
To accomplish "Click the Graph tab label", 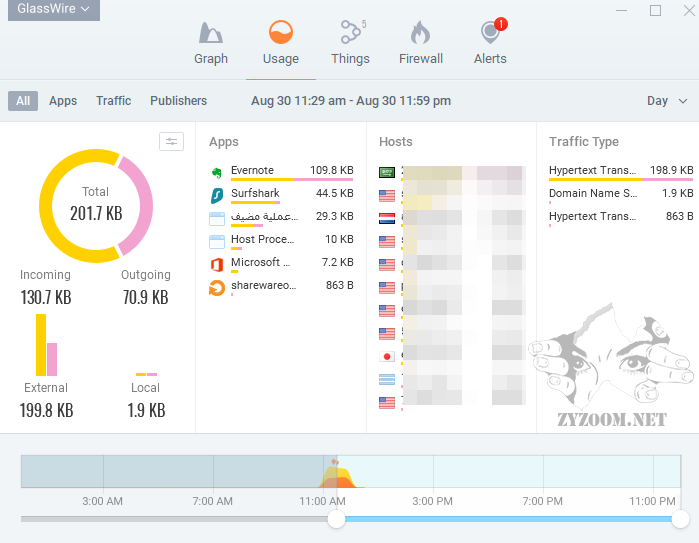I will tap(211, 59).
